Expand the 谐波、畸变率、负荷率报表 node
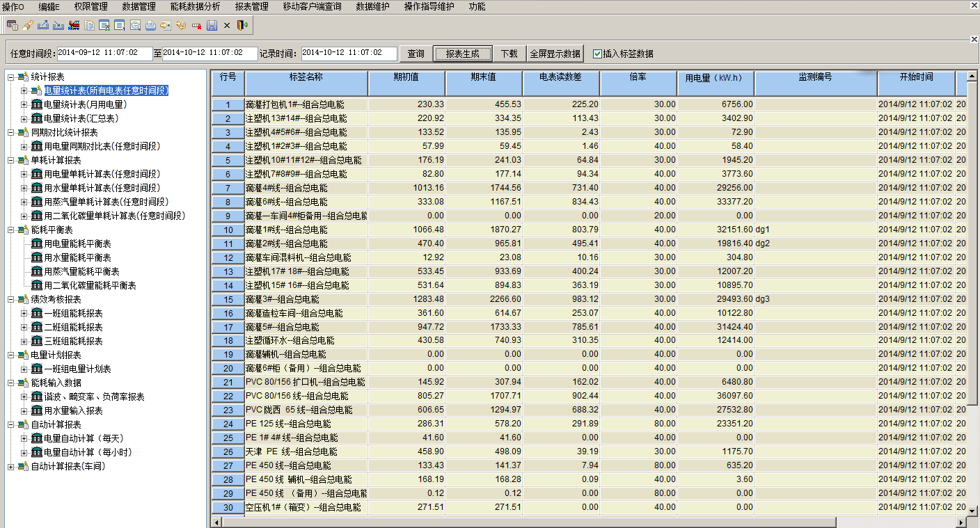Image resolution: width=980 pixels, height=528 pixels. [x=23, y=397]
